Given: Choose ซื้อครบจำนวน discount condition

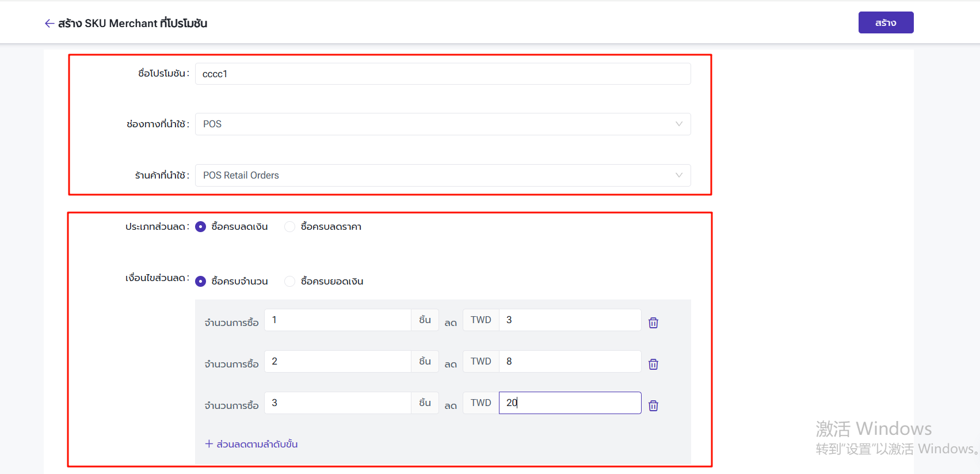Looking at the screenshot, I should [201, 281].
